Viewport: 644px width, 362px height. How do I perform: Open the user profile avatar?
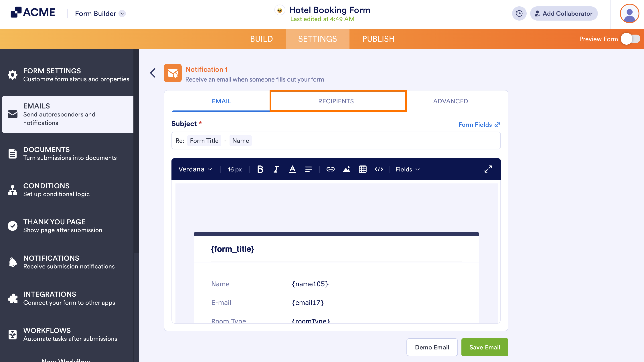pos(629,13)
